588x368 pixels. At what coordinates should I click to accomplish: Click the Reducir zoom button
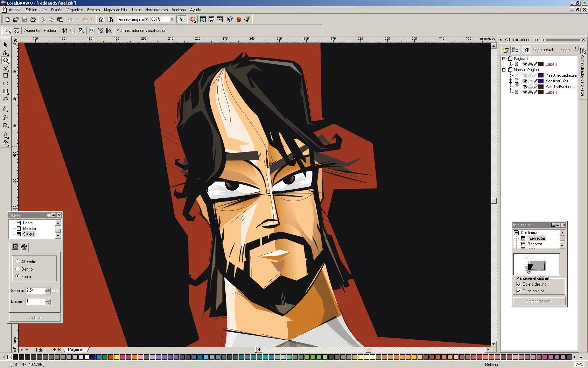pos(50,30)
